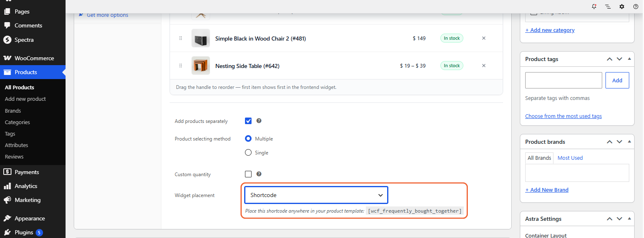Image resolution: width=644 pixels, height=238 pixels.
Task: Open Pages menu icon in sidebar
Action: point(7,11)
